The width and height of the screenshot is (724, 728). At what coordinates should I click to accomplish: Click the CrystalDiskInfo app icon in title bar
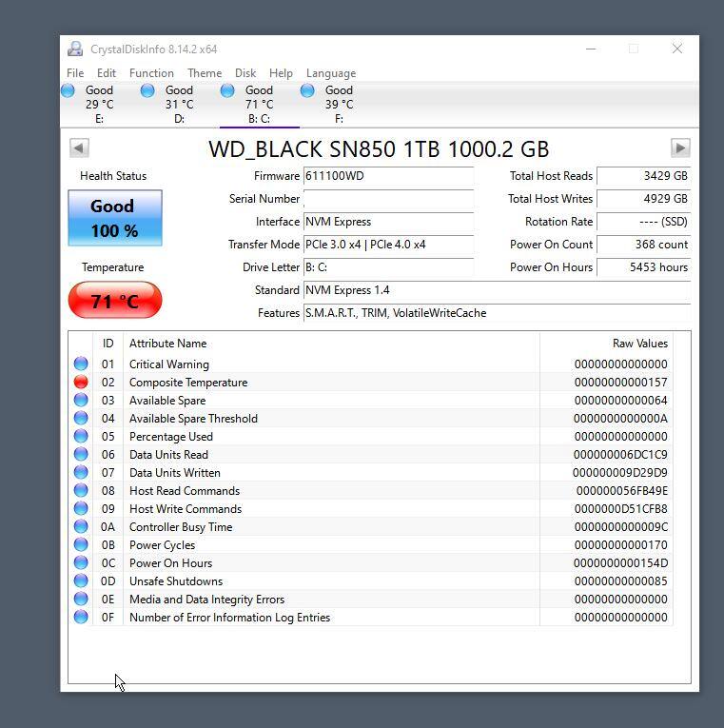(75, 49)
